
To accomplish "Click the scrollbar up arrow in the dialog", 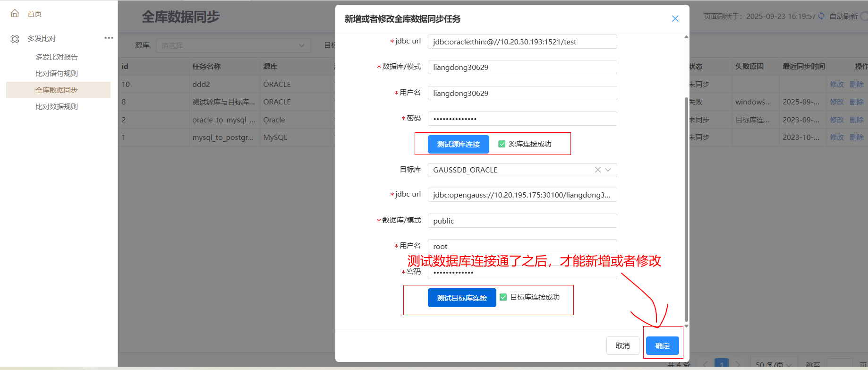I will pyautogui.click(x=686, y=37).
